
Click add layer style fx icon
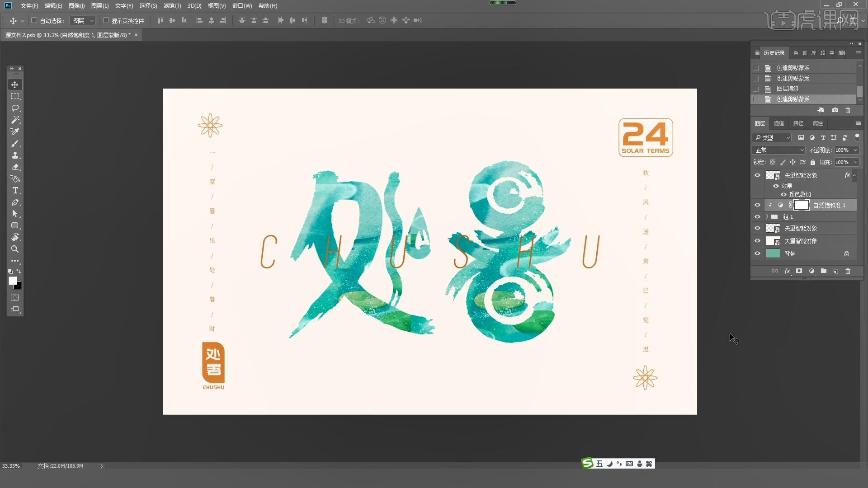pos(787,271)
